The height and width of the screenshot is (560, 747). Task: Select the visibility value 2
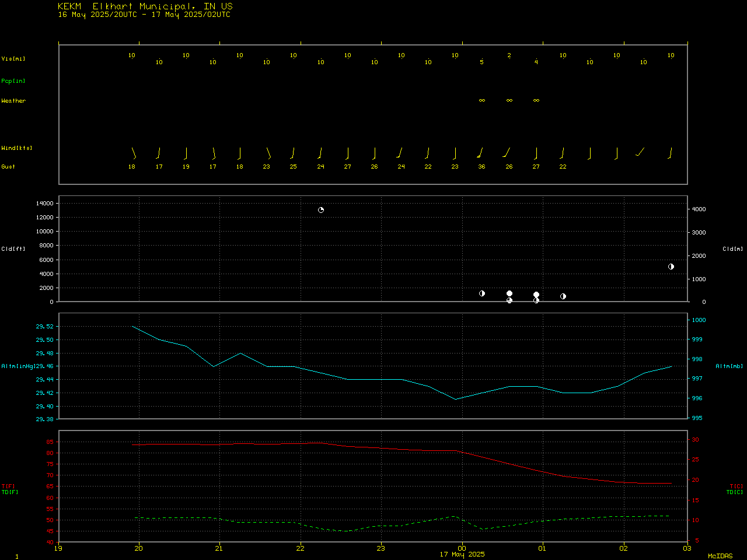click(x=509, y=55)
